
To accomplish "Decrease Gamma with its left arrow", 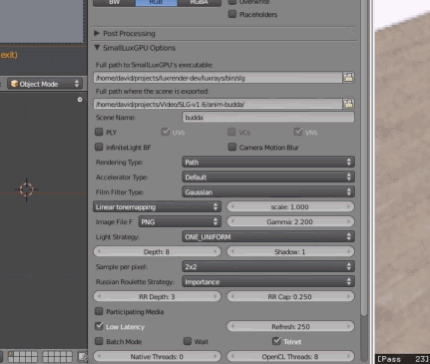I will 233,222.
